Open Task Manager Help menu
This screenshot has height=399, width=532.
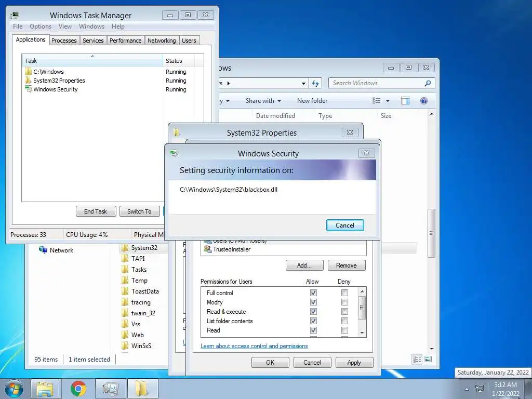point(118,26)
